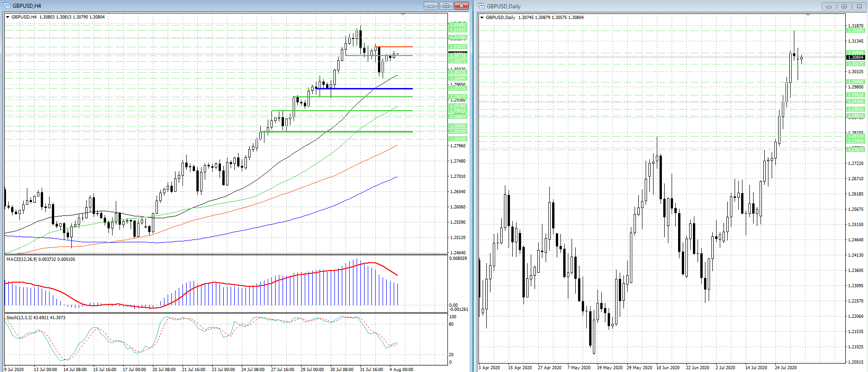Image resolution: width=868 pixels, height=372 pixels.
Task: Click the 1.27010 scale value in H4 chart
Action: click(x=458, y=177)
